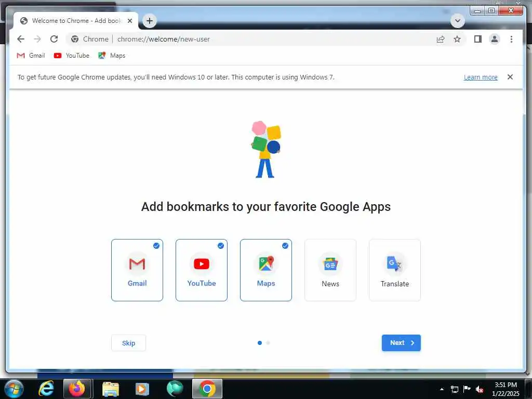Select the Translate app card
The width and height of the screenshot is (532, 399).
click(395, 270)
